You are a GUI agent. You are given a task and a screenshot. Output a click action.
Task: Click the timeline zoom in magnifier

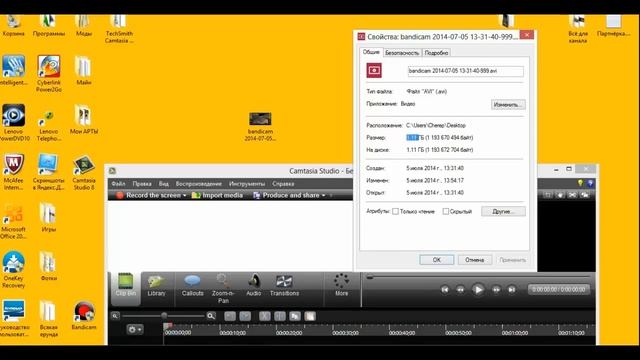coord(211,316)
